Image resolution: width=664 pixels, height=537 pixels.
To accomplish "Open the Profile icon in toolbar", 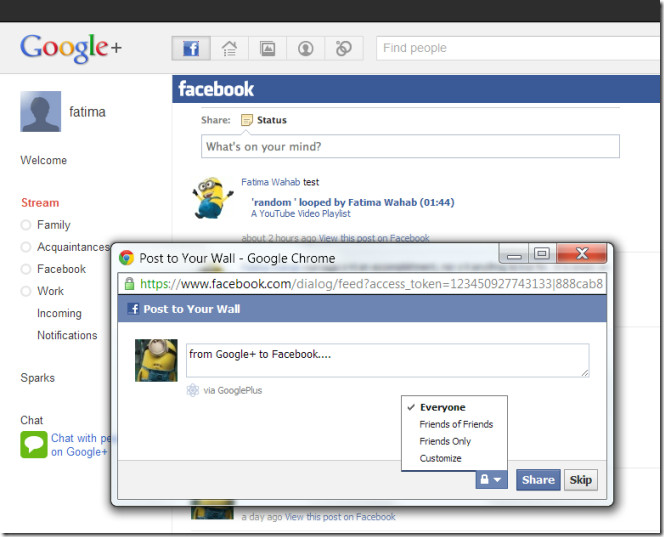I will pos(306,48).
